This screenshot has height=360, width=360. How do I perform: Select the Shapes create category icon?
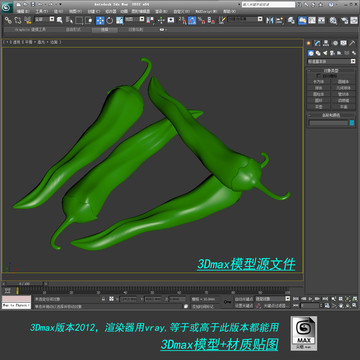click(318, 53)
